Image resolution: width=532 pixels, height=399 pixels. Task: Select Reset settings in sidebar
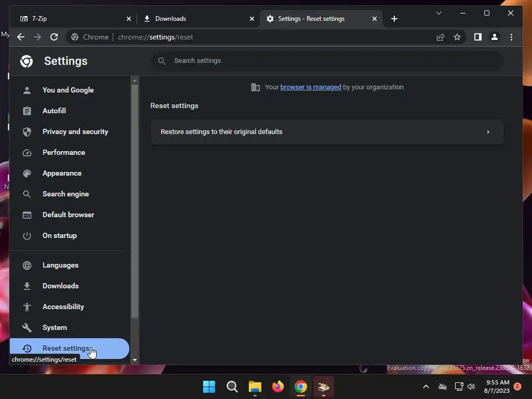point(70,349)
